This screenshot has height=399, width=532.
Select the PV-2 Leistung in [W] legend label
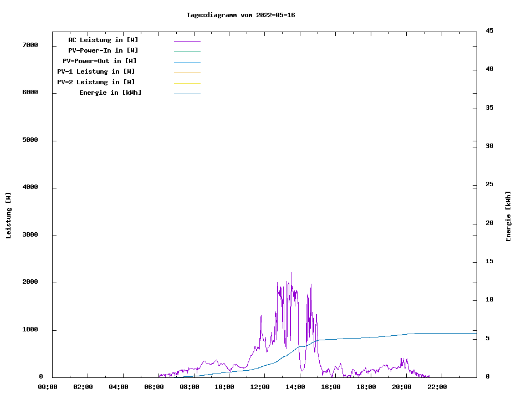pyautogui.click(x=96, y=82)
